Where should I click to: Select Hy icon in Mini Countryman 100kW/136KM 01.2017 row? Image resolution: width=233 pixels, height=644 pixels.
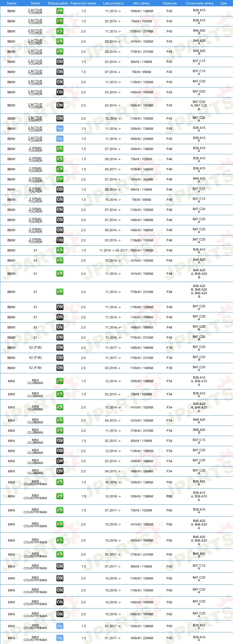pos(60,626)
